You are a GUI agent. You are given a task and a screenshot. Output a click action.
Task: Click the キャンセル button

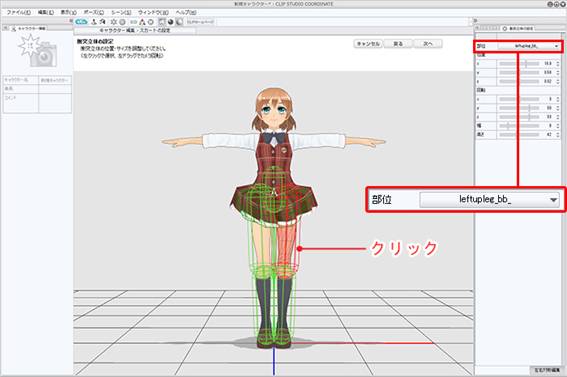pyautogui.click(x=368, y=44)
